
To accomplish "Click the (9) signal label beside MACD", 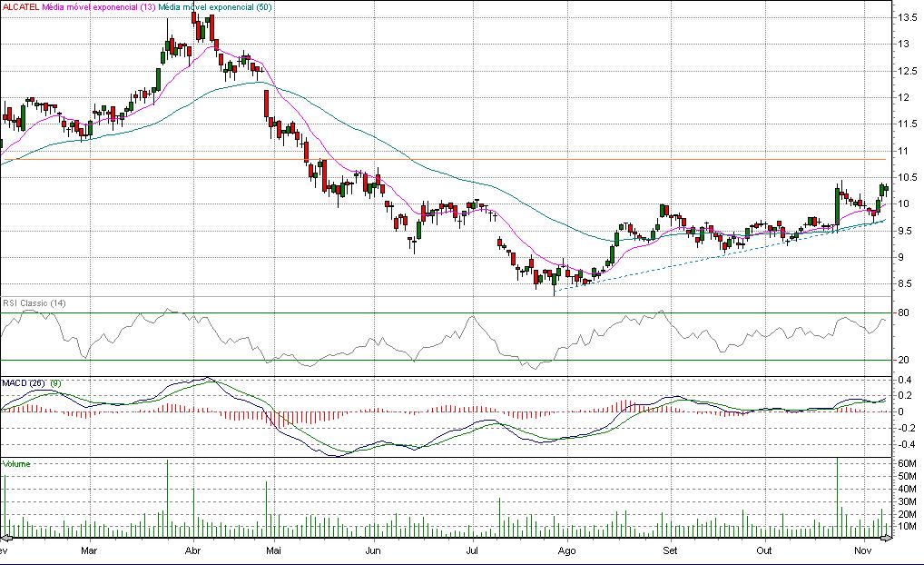I will click(x=54, y=383).
